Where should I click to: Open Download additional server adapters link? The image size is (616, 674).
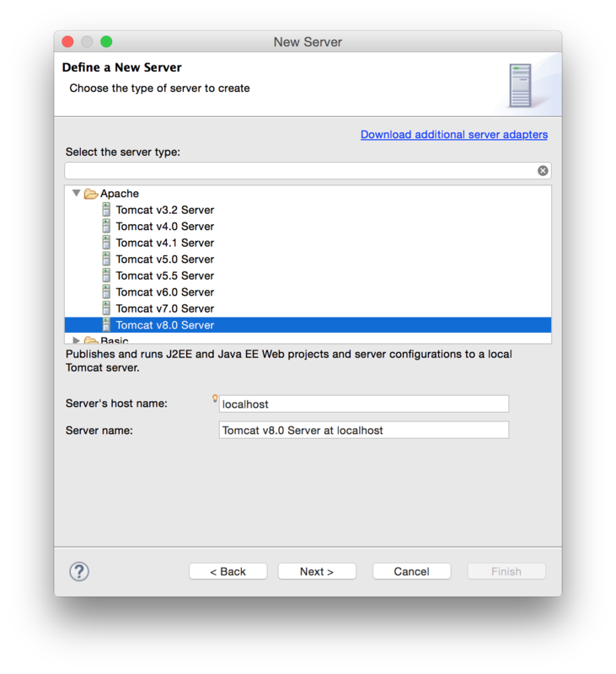pyautogui.click(x=454, y=135)
